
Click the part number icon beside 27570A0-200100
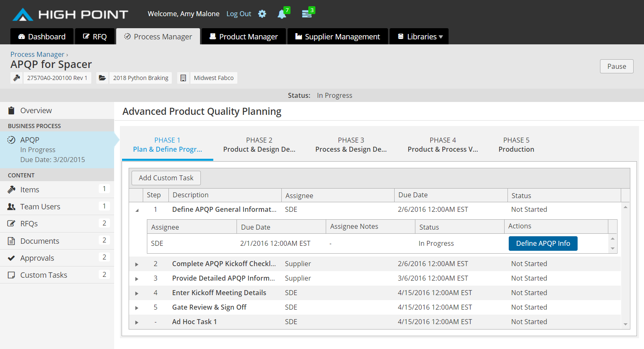click(17, 78)
